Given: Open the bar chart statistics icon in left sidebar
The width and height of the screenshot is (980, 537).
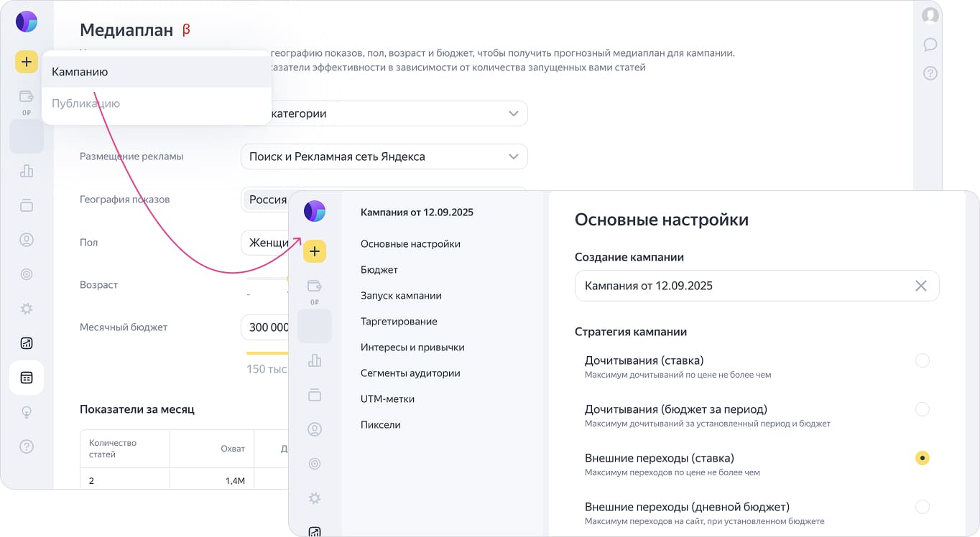Looking at the screenshot, I should pos(27,171).
